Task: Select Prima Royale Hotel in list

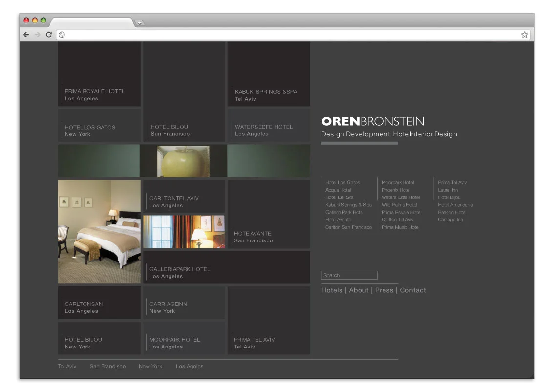Action: pos(402,212)
